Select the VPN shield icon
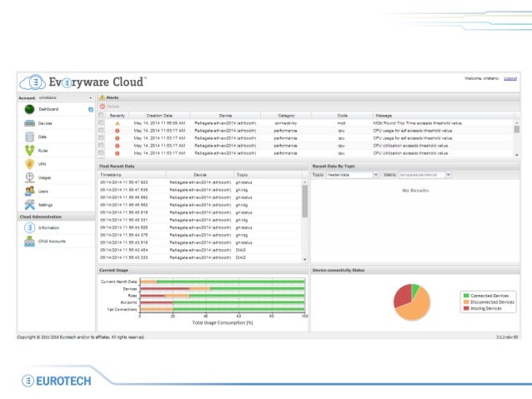This screenshot has width=532, height=399. [29, 164]
